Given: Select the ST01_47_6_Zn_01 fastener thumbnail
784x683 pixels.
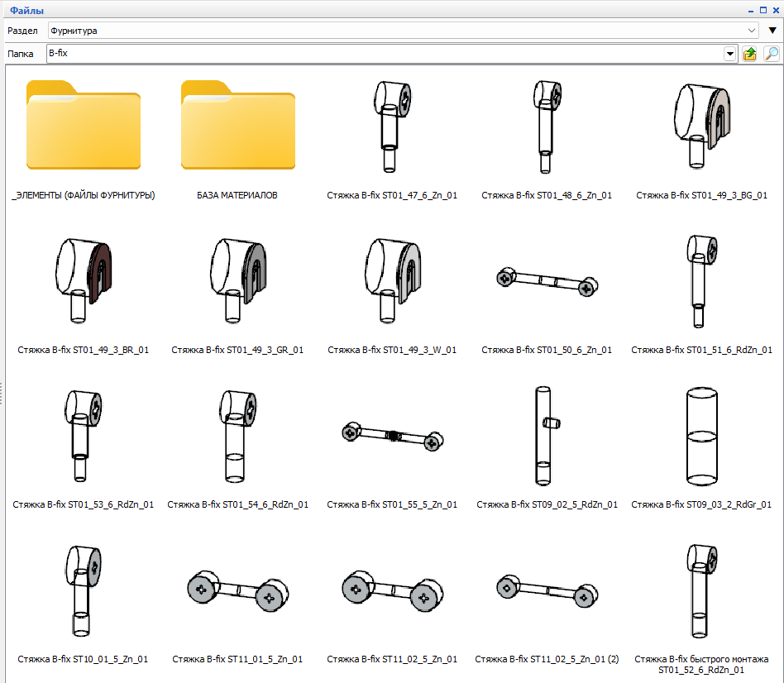Looking at the screenshot, I should click(x=392, y=127).
